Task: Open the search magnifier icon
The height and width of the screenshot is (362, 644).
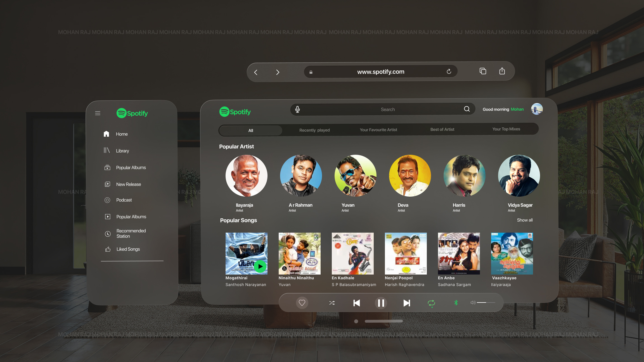Action: (x=467, y=109)
